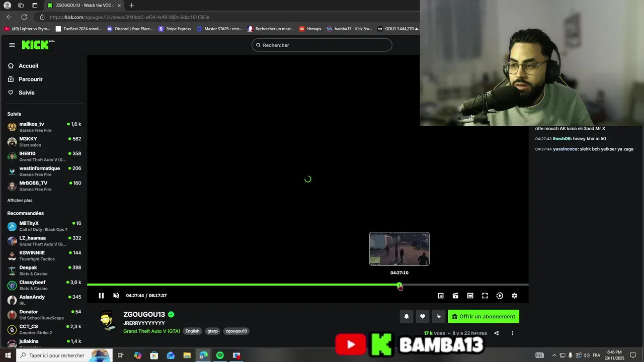Pause the VOD playback
The height and width of the screenshot is (362, 644).
[101, 296]
